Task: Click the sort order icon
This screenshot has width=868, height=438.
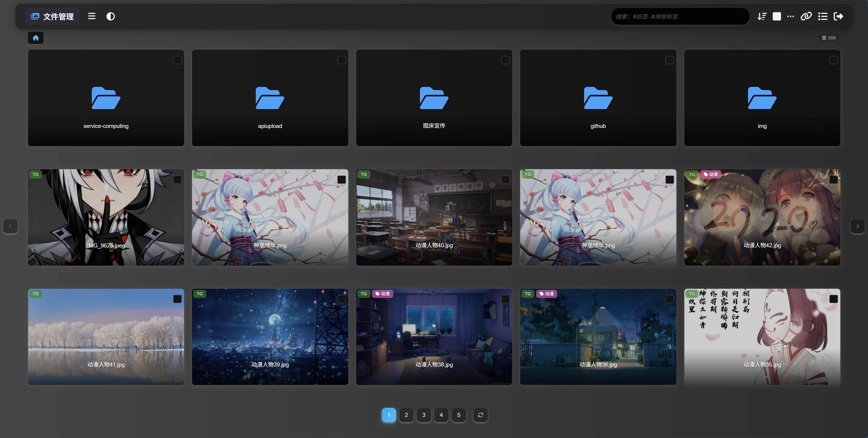Action: point(762,16)
